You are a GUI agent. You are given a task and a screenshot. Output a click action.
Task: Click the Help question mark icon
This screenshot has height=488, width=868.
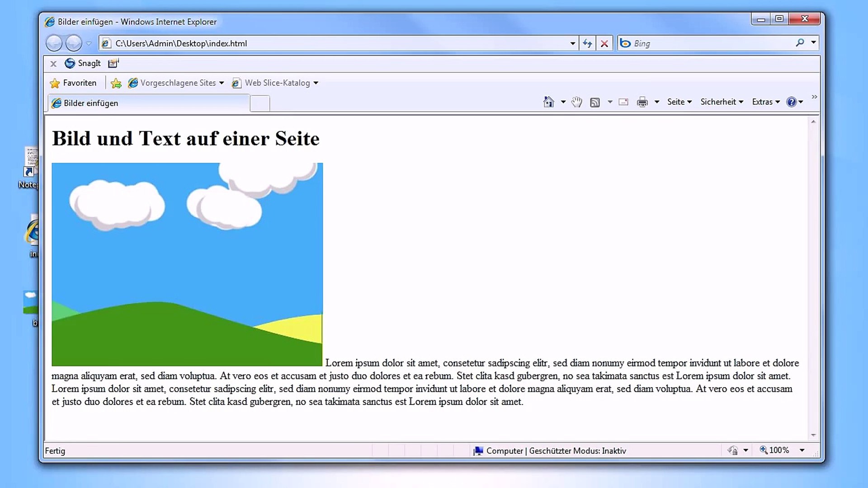(x=791, y=102)
